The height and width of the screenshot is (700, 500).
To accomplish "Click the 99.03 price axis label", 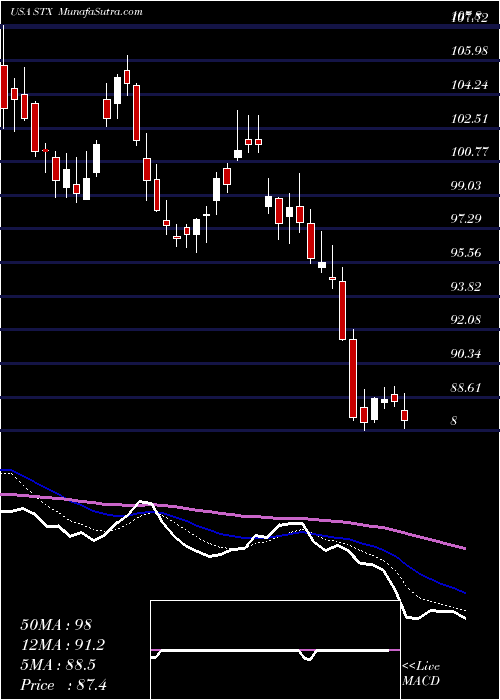I will (x=466, y=185).
